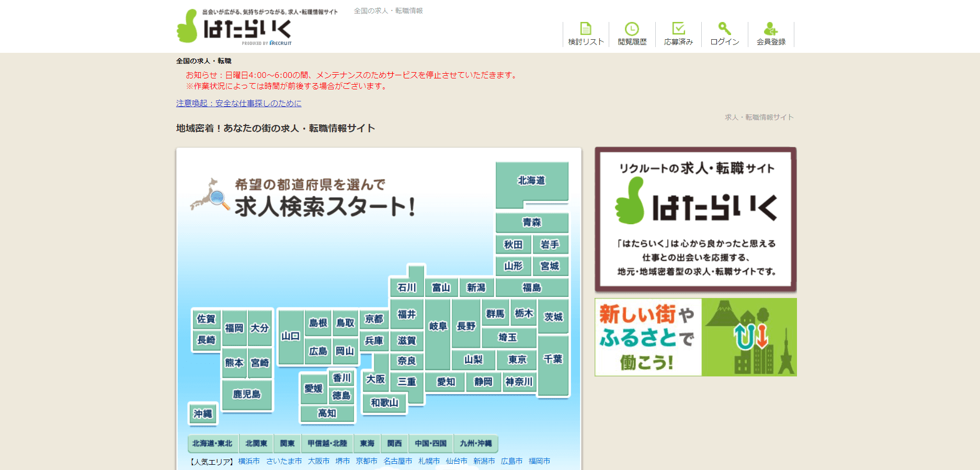Go to the 大阪市 popular area link
Image resolution: width=980 pixels, height=470 pixels.
pyautogui.click(x=318, y=461)
